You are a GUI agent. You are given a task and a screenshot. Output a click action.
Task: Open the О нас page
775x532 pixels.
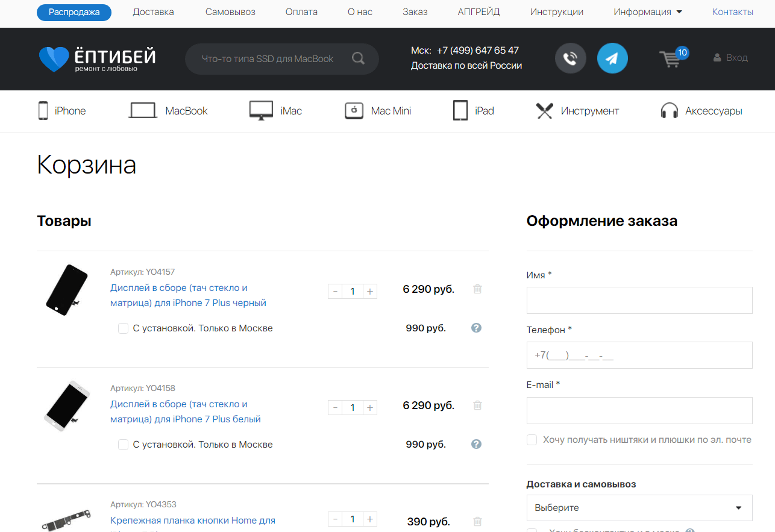point(360,12)
